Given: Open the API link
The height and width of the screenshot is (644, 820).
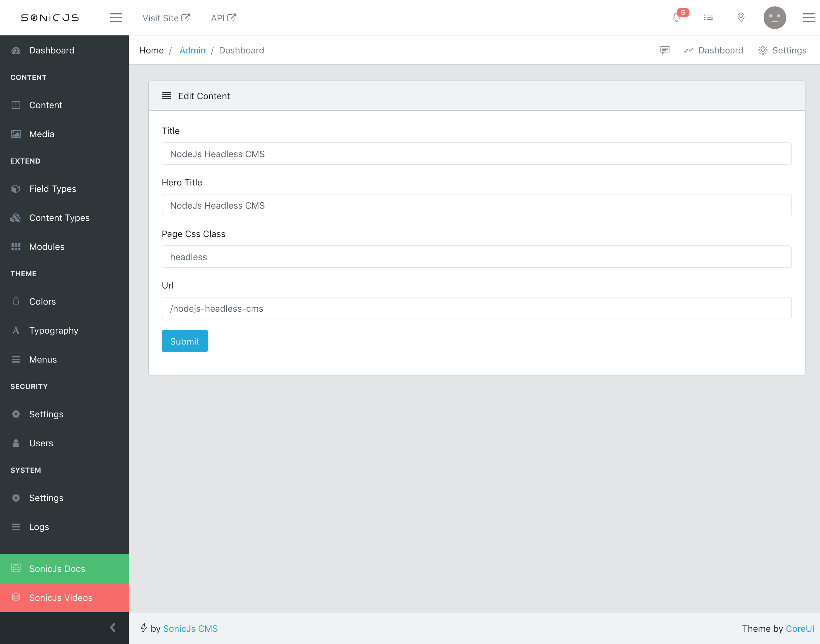Looking at the screenshot, I should coord(223,18).
